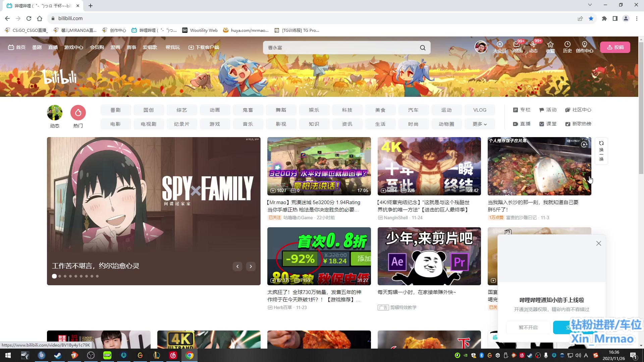Open the 首页 nav item
The height and width of the screenshot is (362, 644).
click(x=17, y=47)
